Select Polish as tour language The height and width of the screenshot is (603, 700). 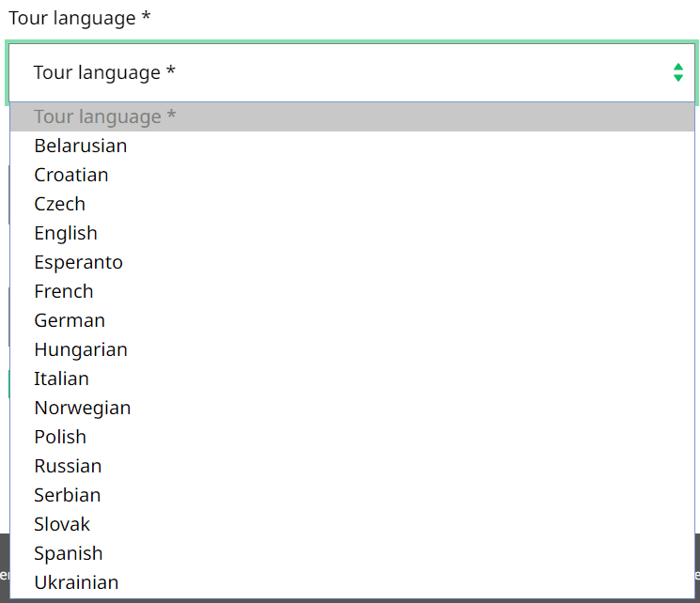tap(60, 437)
